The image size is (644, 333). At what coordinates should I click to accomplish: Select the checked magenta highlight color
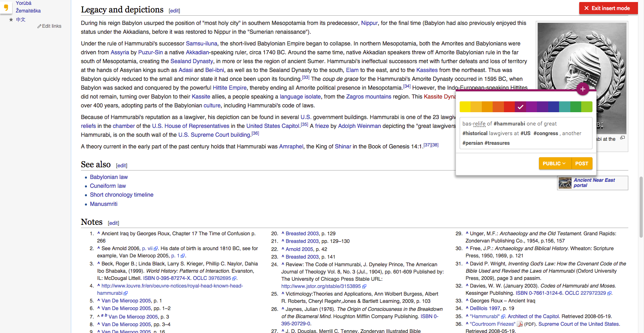tap(520, 107)
